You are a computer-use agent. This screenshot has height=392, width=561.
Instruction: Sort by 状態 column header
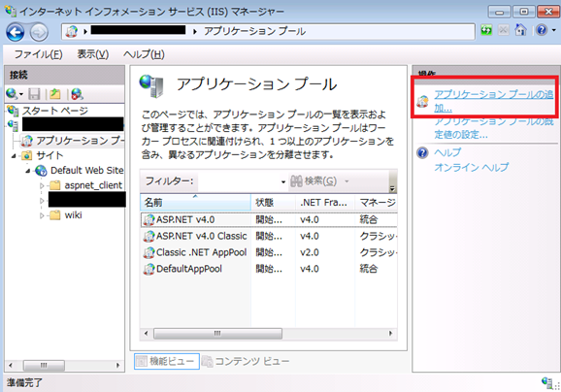(x=273, y=203)
